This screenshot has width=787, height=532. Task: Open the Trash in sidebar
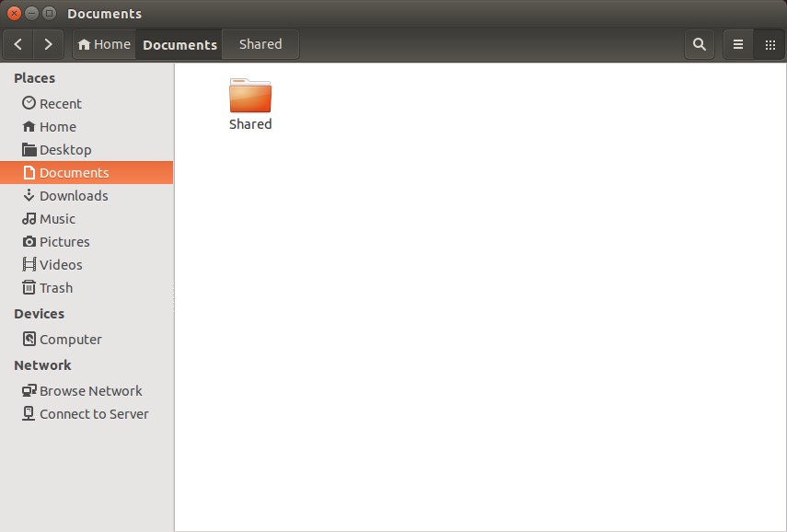pyautogui.click(x=55, y=288)
